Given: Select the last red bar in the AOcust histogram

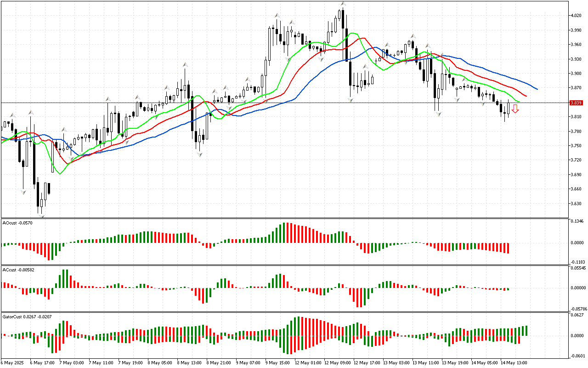Looking at the screenshot, I should tap(508, 248).
